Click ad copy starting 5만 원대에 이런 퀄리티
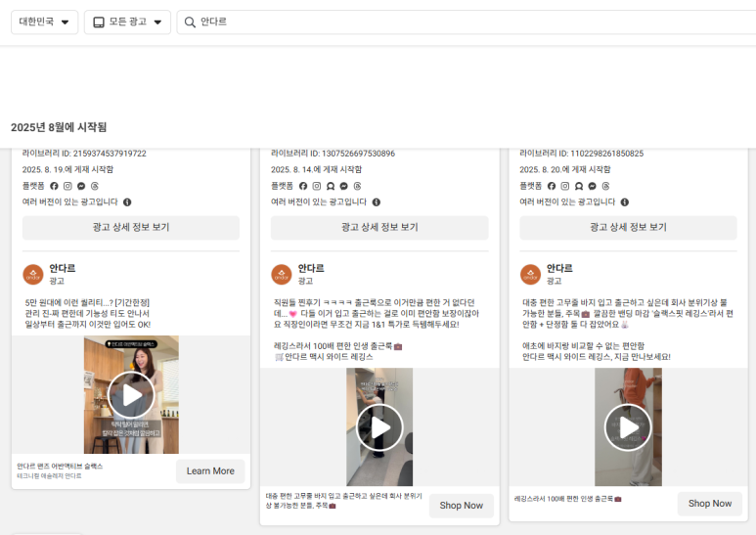 88,314
